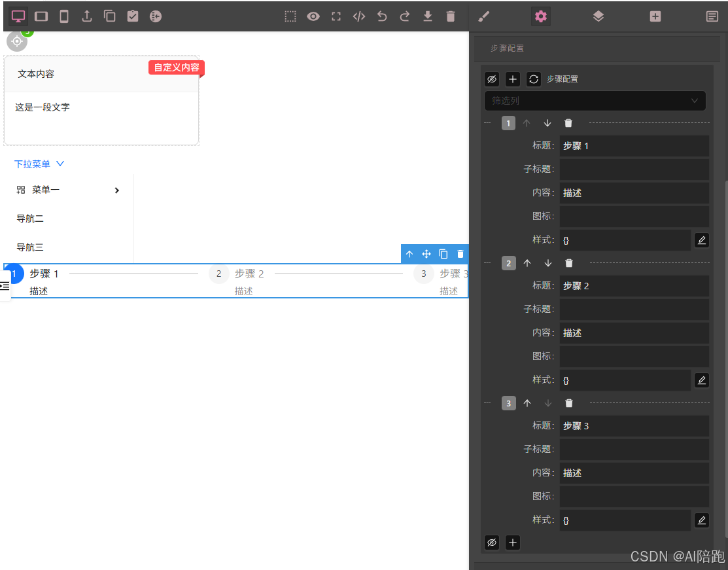Image resolution: width=728 pixels, height=570 pixels.
Task: Click the 图标 field of step 2
Action: point(634,356)
